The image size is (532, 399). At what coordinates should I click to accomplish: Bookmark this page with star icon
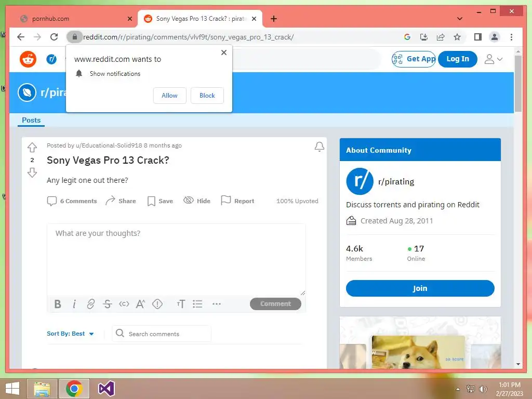point(457,37)
